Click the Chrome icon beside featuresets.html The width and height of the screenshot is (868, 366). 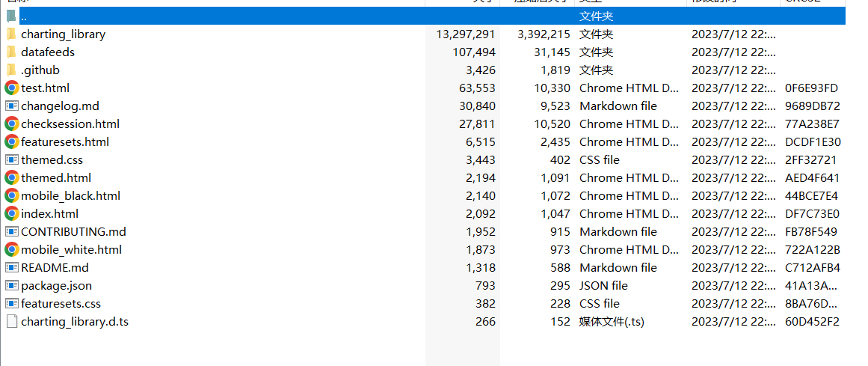pos(12,142)
